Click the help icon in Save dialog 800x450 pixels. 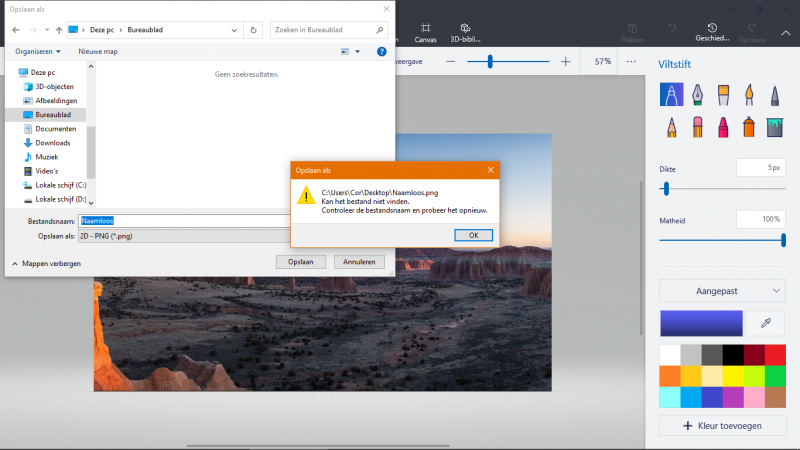pyautogui.click(x=381, y=51)
